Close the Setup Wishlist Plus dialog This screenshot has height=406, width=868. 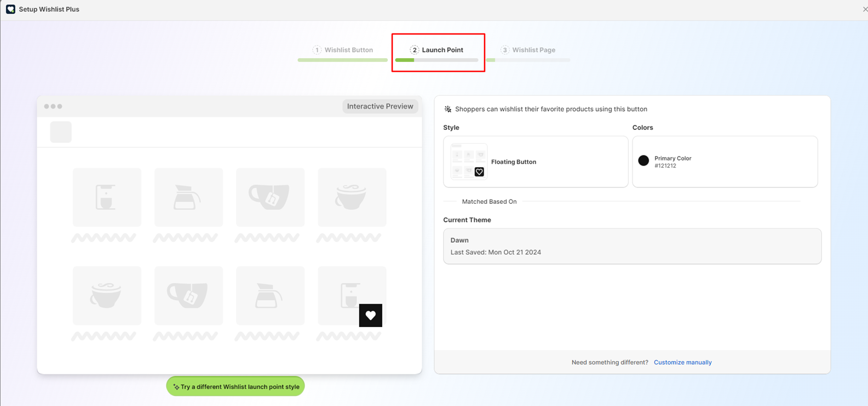click(x=865, y=9)
